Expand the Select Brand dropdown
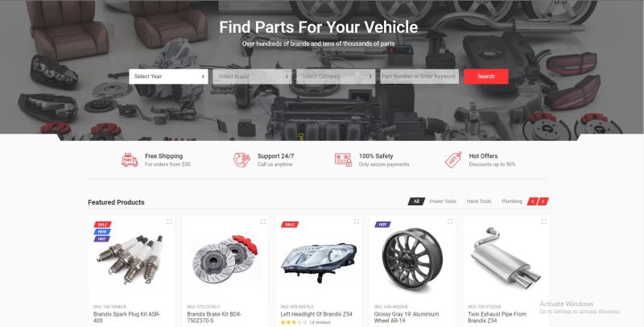This screenshot has height=327, width=644. point(252,77)
